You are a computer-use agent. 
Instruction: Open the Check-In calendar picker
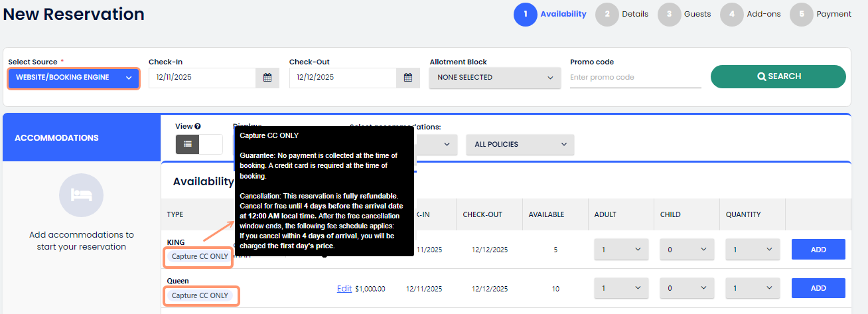[267, 78]
